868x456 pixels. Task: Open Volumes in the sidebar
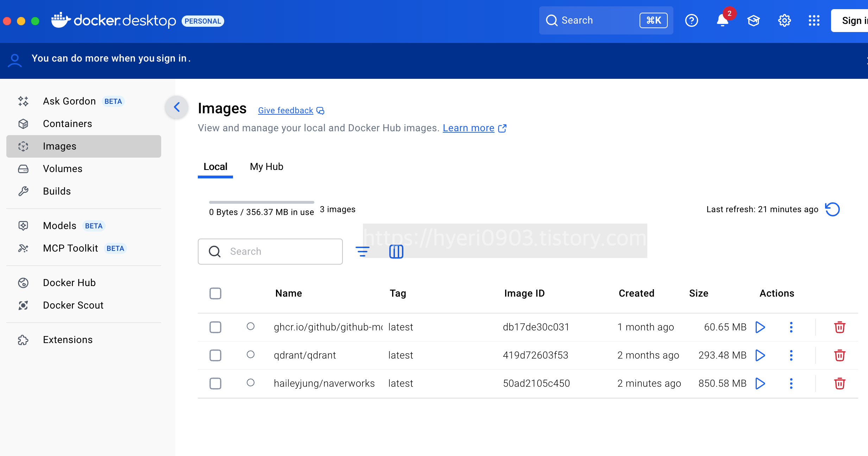click(x=63, y=169)
